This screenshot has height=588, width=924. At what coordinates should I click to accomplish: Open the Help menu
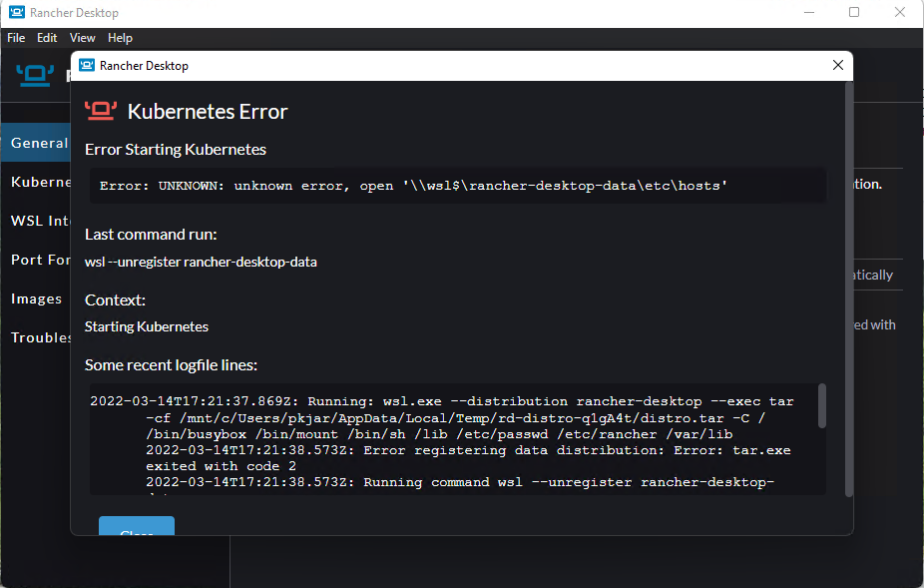tap(120, 38)
